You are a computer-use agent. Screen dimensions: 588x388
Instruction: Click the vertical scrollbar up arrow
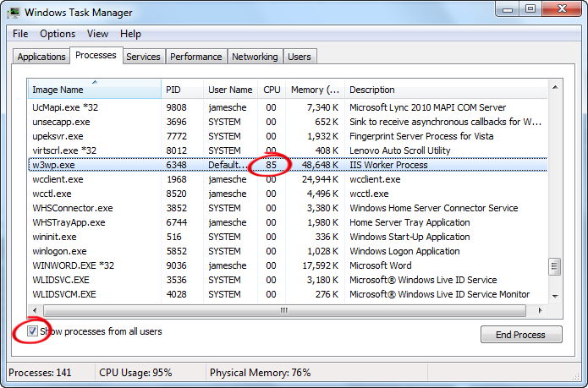[555, 87]
